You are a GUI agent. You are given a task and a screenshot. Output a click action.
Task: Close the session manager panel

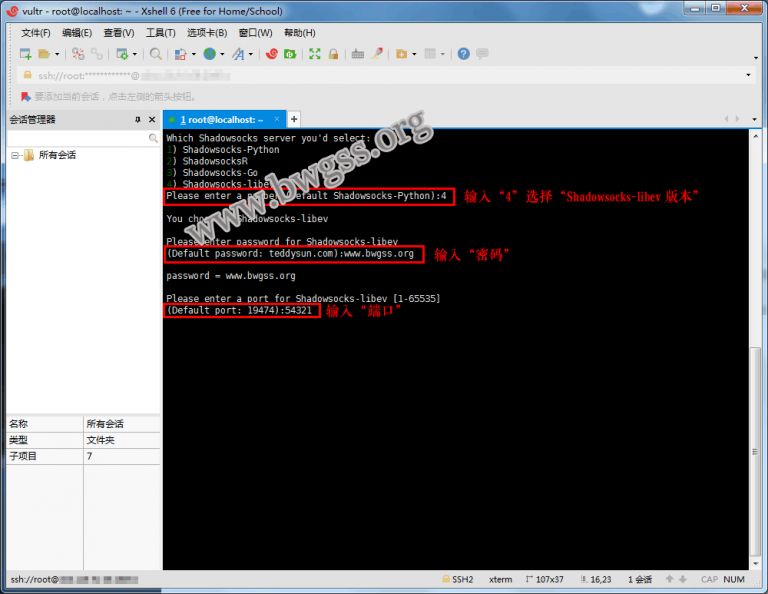point(152,120)
